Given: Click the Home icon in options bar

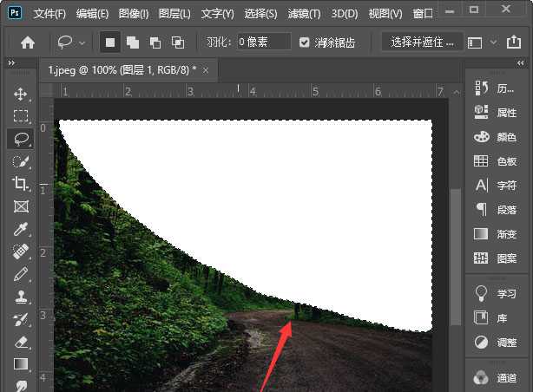Looking at the screenshot, I should coord(28,42).
